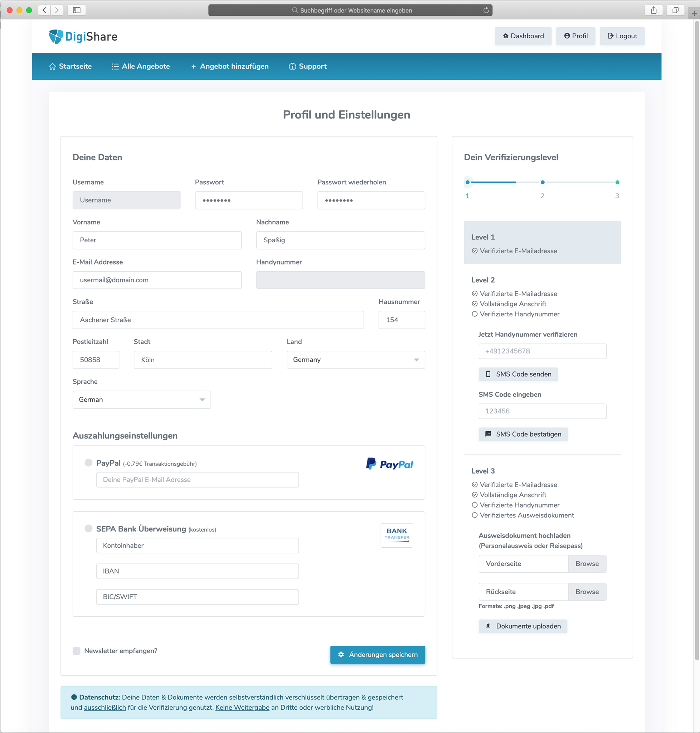Open the Sprache dropdown showing German
Screen dimensions: 700x733
(x=142, y=399)
